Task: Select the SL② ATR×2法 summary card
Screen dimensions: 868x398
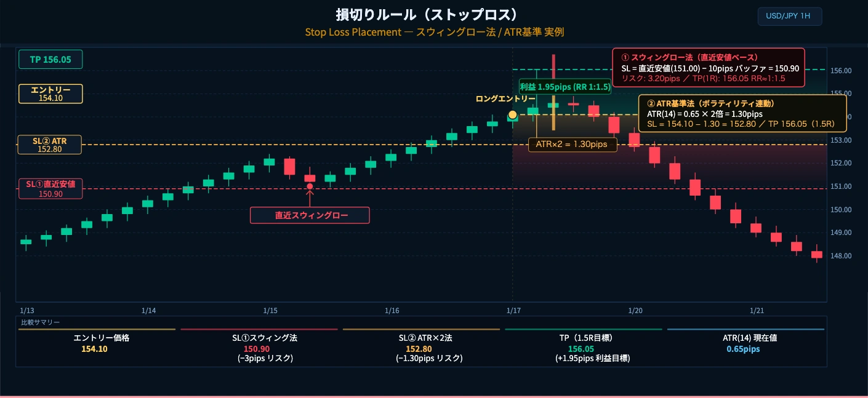Action: (421, 347)
